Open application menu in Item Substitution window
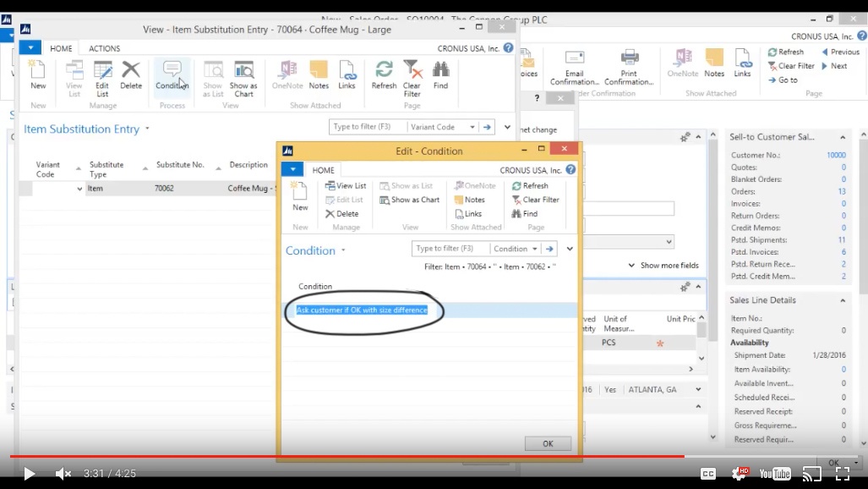Image resolution: width=868 pixels, height=489 pixels. click(30, 47)
